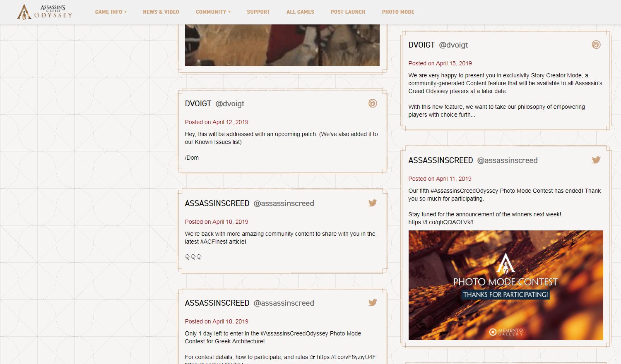
Task: Click Twitter bird icon on #ACFinest post
Action: [373, 203]
